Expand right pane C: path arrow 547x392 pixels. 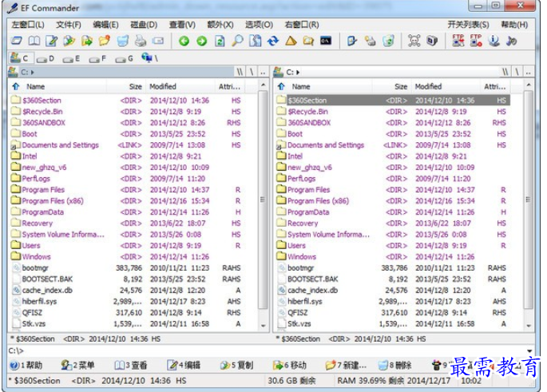tap(298, 73)
